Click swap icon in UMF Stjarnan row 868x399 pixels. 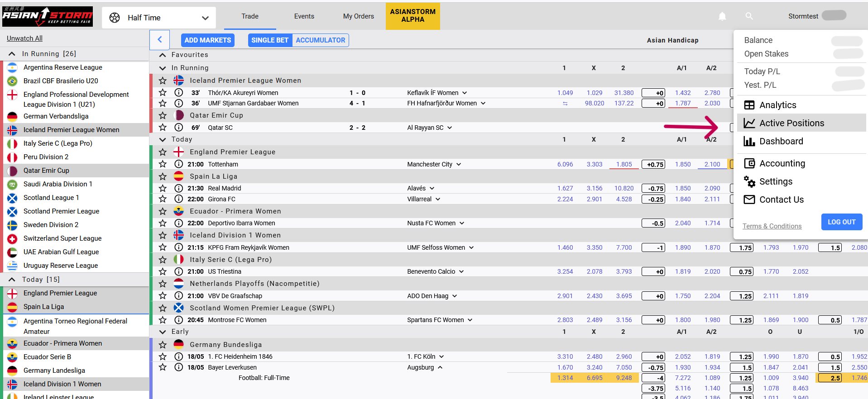[565, 104]
